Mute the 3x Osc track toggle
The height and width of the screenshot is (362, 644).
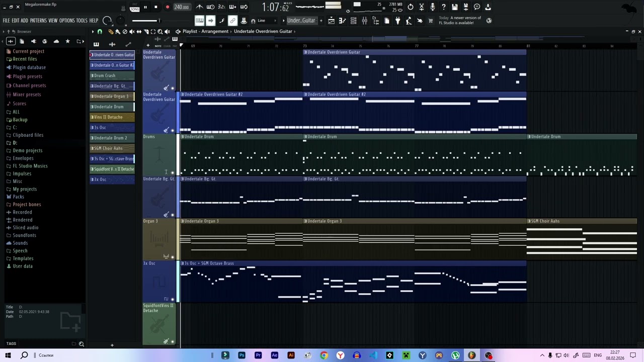click(173, 299)
